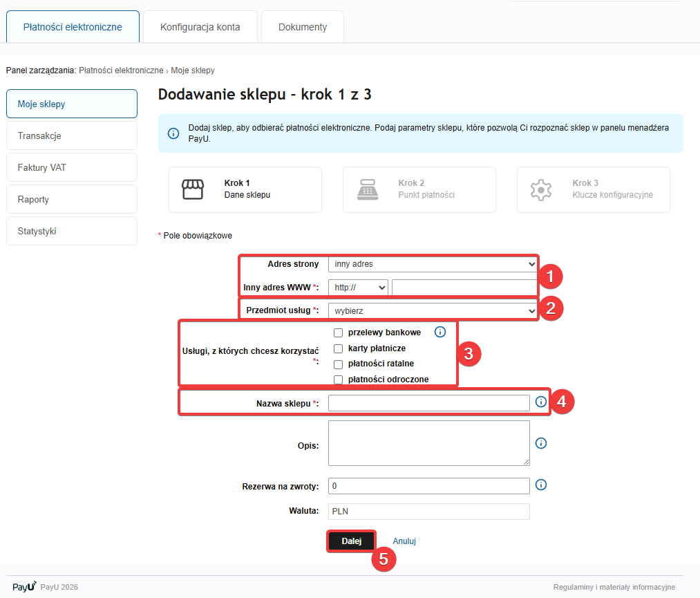This screenshot has width=700, height=598.
Task: Switch to Konfiguracja konta tab
Action: pos(200,28)
